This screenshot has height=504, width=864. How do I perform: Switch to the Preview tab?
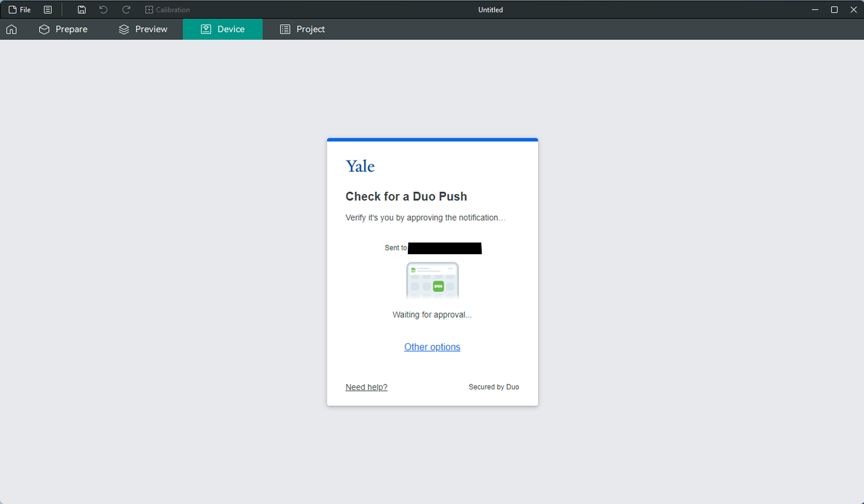[x=143, y=29]
